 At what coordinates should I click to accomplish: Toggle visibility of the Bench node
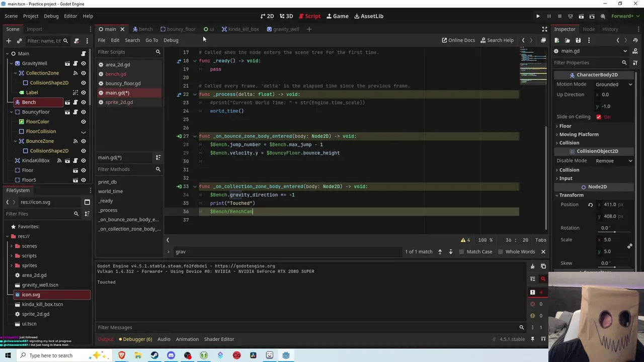tap(84, 102)
